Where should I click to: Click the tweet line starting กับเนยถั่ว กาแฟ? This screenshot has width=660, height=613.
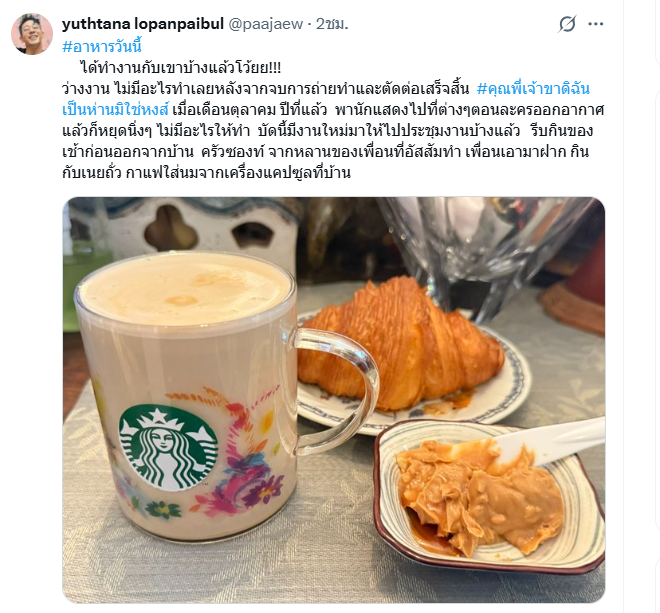pyautogui.click(x=206, y=173)
